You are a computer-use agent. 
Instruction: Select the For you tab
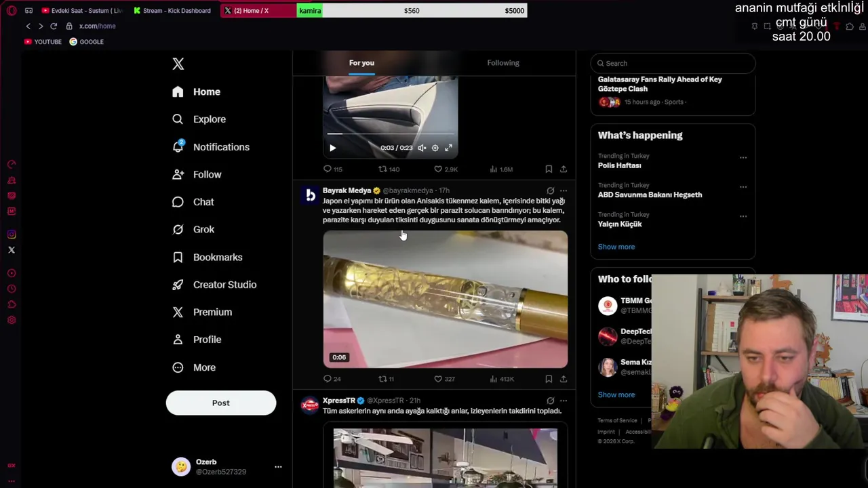pos(361,63)
